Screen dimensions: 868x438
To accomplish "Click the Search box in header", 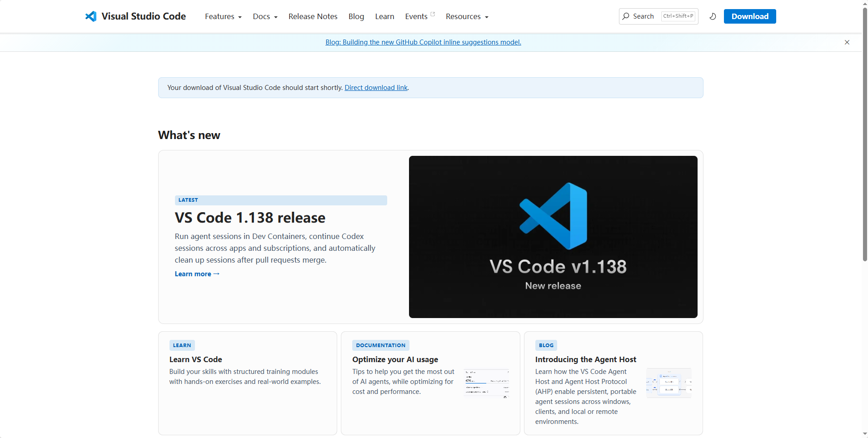I will click(x=658, y=16).
